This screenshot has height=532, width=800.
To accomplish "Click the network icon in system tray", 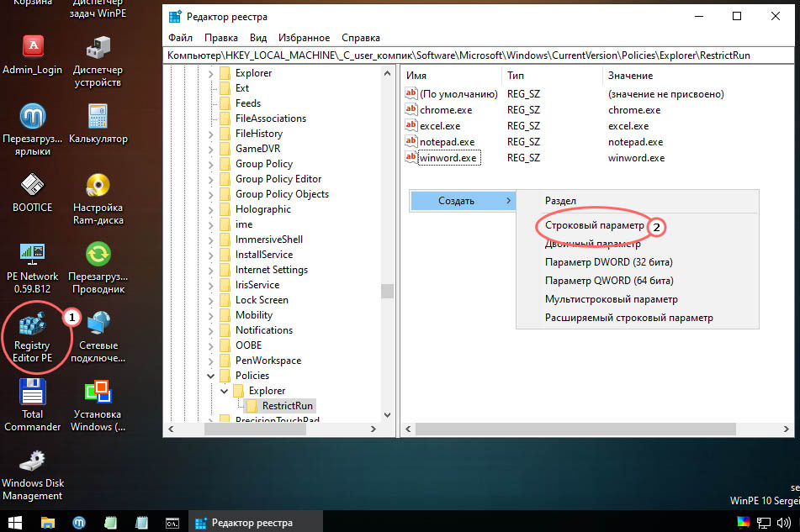I will 763,522.
